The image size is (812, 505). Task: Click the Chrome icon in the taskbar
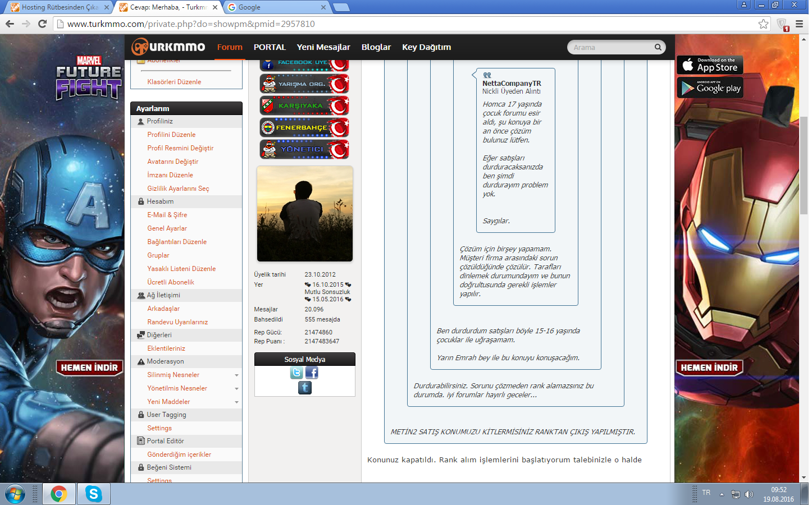pos(58,494)
